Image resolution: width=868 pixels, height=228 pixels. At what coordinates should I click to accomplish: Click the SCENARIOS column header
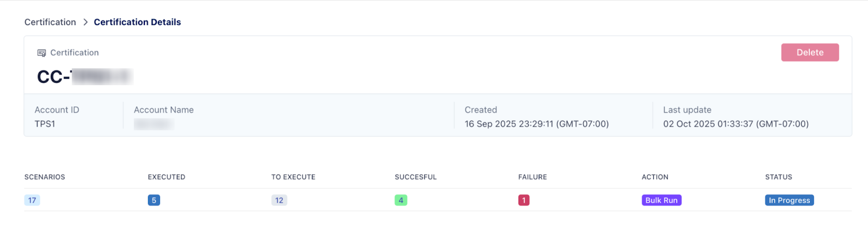(44, 177)
